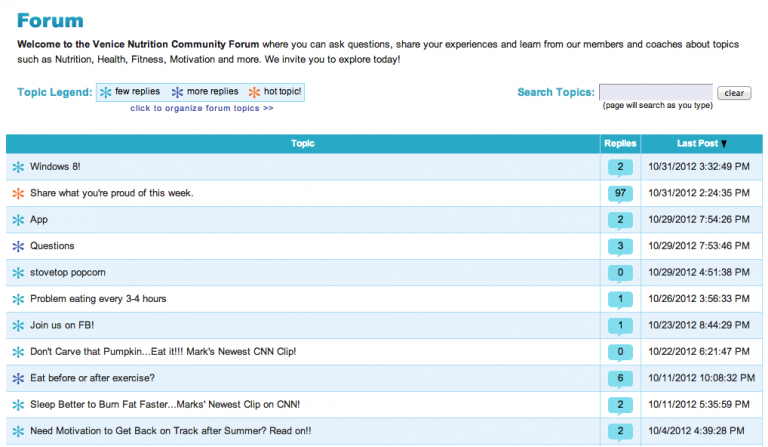
Task: Click the replies bubble showing 6
Action: point(619,378)
